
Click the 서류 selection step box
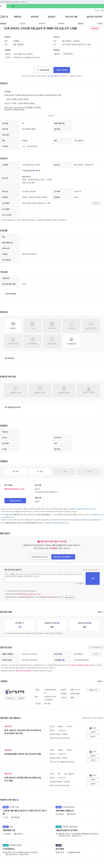coord(15,471)
